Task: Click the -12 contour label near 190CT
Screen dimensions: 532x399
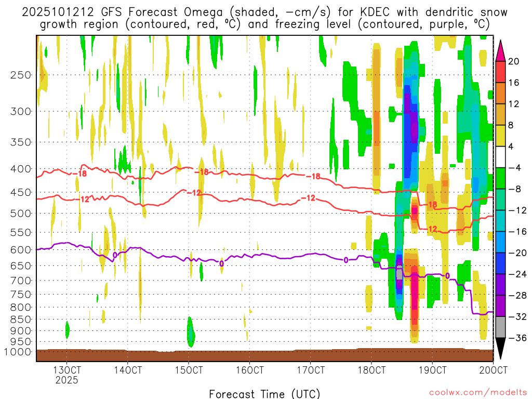Action: pos(430,229)
